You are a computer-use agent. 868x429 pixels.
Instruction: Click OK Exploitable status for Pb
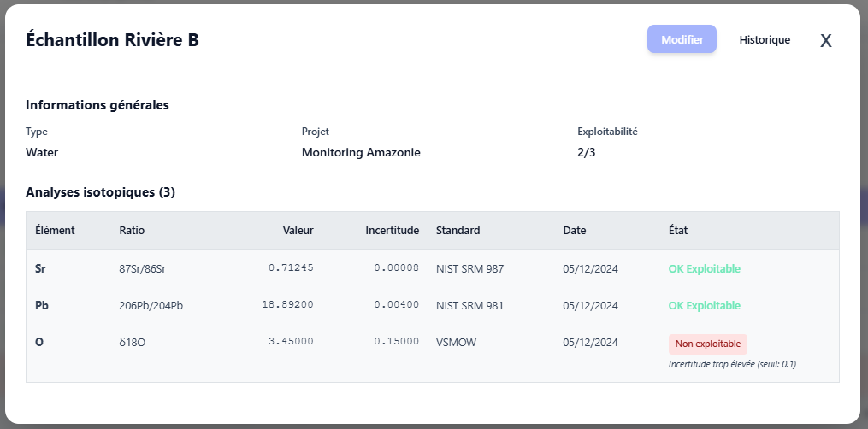tap(704, 306)
